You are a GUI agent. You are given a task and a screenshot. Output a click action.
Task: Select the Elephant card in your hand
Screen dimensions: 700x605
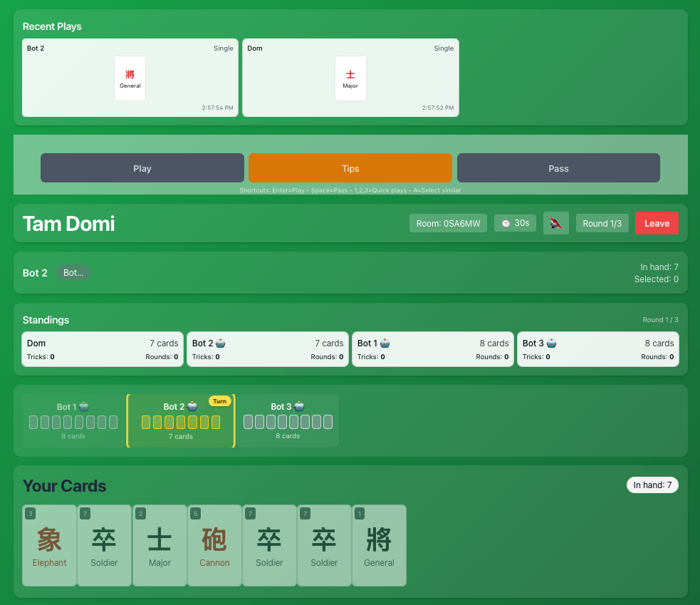pyautogui.click(x=49, y=545)
